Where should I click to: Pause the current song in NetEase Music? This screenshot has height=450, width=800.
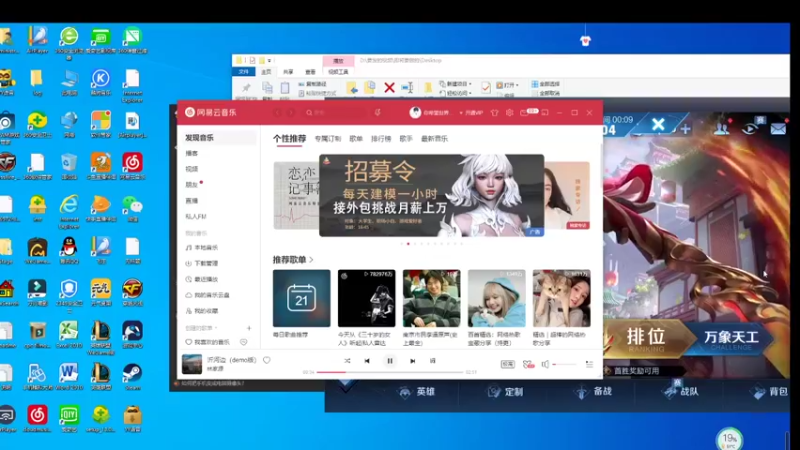[390, 361]
